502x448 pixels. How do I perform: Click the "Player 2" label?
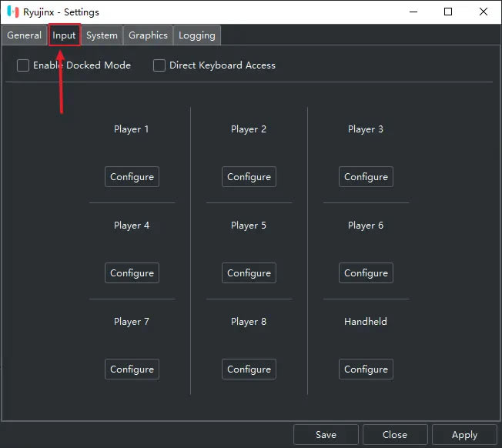pyautogui.click(x=249, y=129)
